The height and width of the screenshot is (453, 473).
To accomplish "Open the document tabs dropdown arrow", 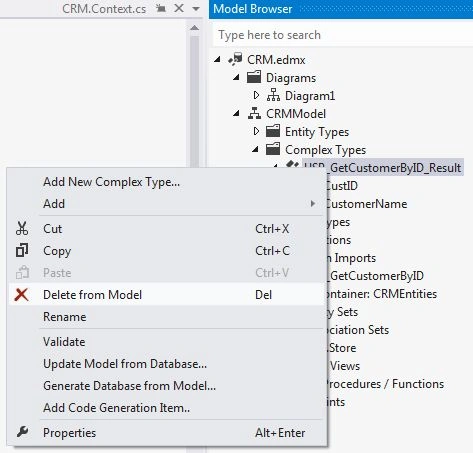I will point(196,9).
